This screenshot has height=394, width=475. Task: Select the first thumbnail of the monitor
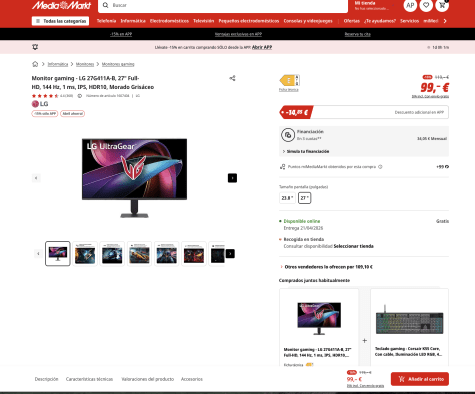[x=58, y=254]
